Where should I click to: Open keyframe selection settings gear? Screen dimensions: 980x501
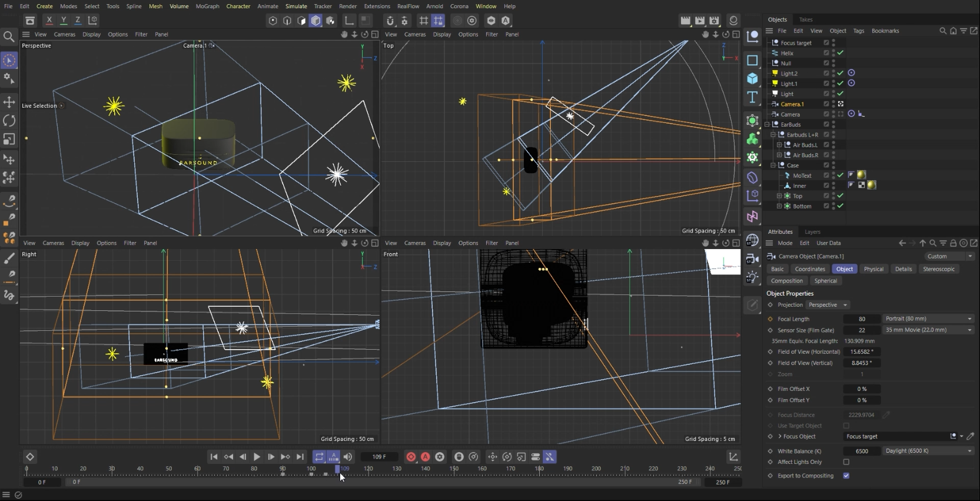(440, 457)
